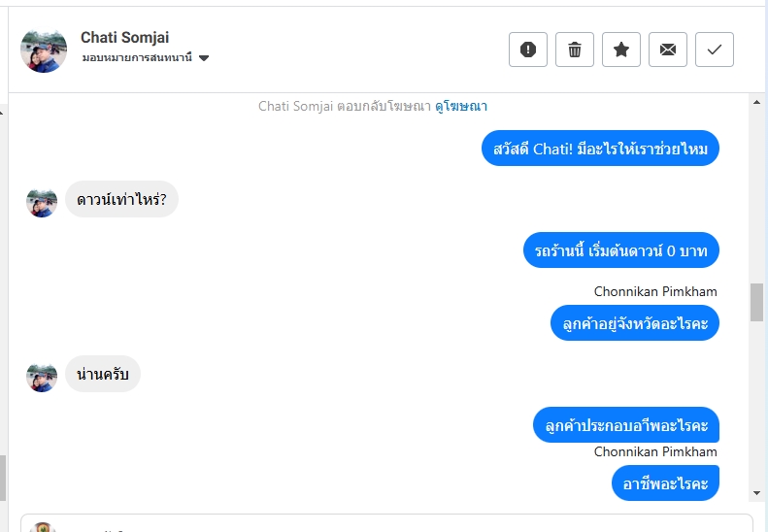Image resolution: width=768 pixels, height=532 pixels.
Task: Click the Chati Somjai name in the header
Action: (124, 38)
